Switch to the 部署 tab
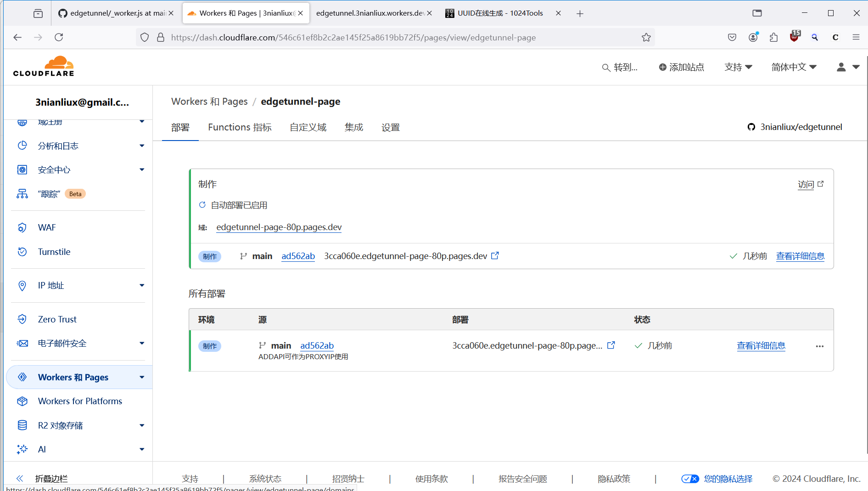Image resolution: width=868 pixels, height=491 pixels. (x=180, y=127)
